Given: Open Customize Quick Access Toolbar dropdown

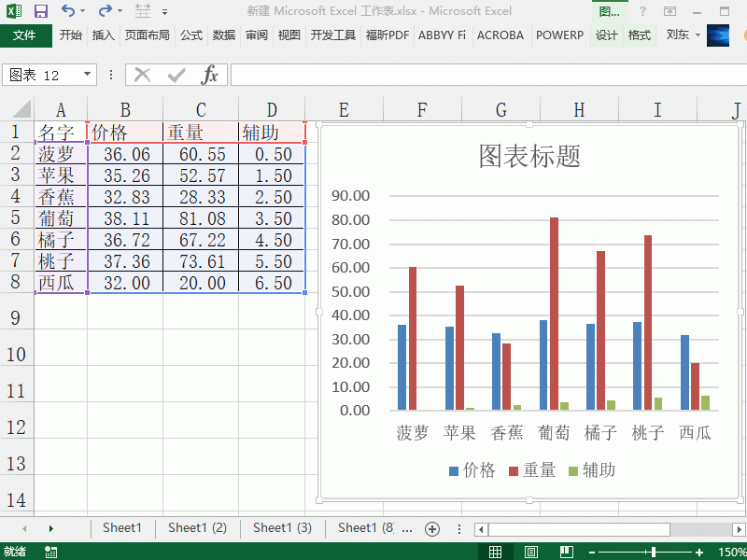Looking at the screenshot, I should [165, 12].
